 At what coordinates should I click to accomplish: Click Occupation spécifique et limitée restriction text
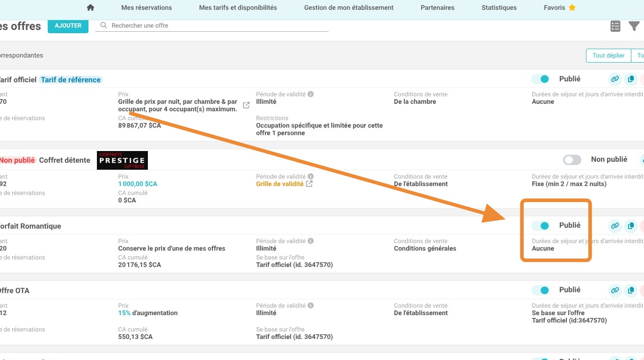coord(319,129)
